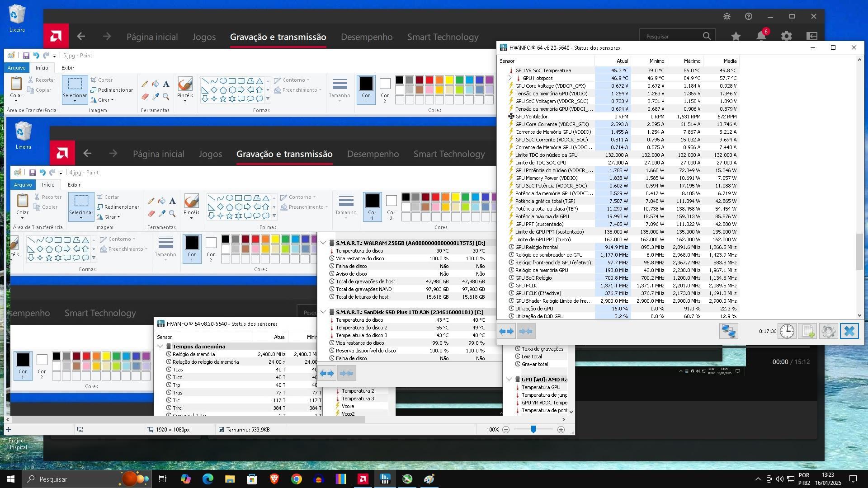Image resolution: width=868 pixels, height=488 pixels.
Task: Pick the Fill bucket tool in 5.jpg Paint
Action: point(156,84)
